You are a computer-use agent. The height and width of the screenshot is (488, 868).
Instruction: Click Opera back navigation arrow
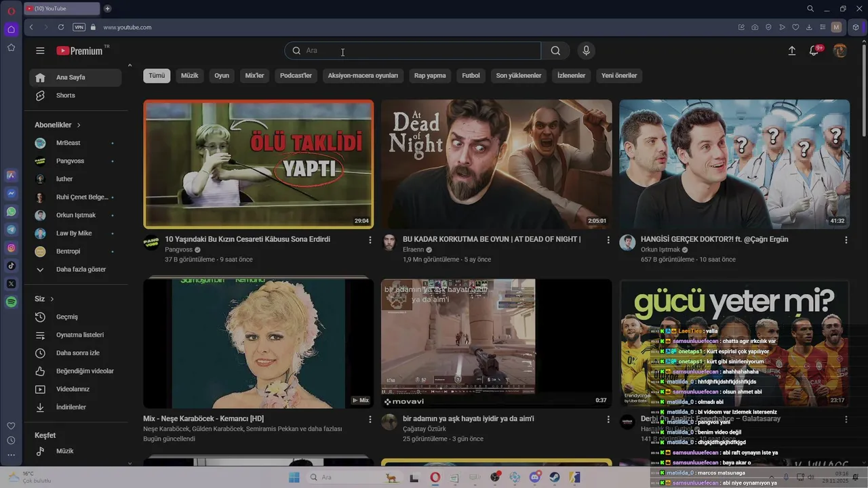(x=31, y=27)
